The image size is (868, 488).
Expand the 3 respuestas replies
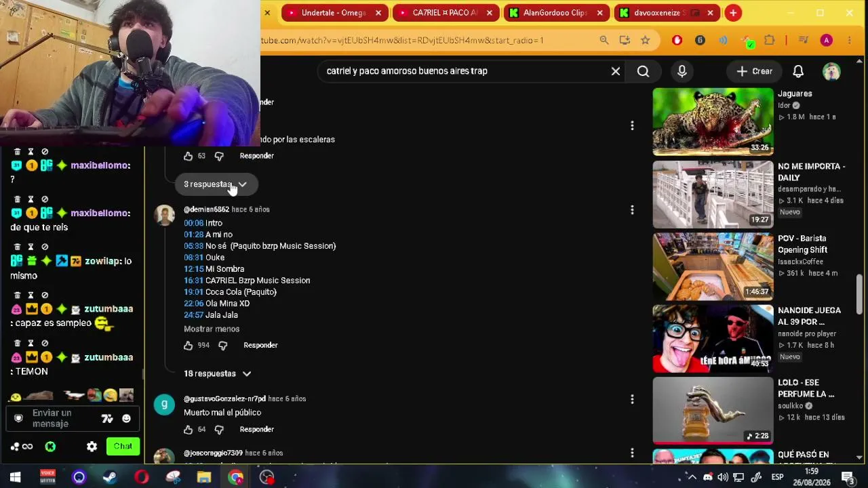216,184
